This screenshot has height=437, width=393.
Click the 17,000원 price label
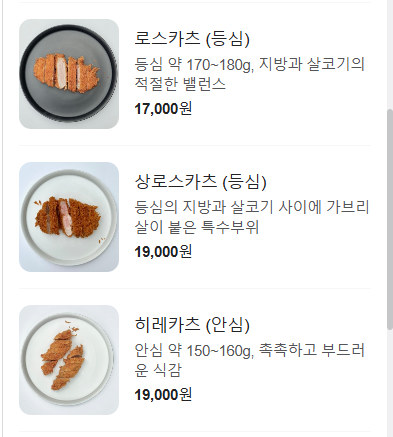(163, 109)
